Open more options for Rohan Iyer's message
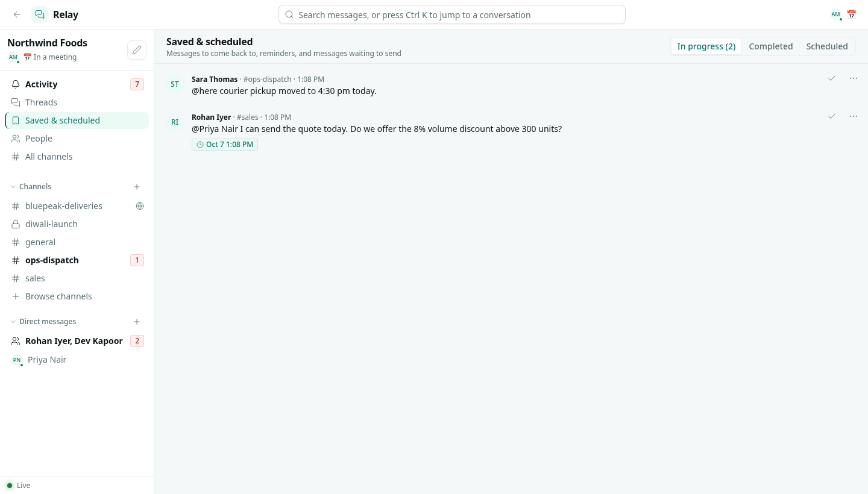 coord(854,116)
